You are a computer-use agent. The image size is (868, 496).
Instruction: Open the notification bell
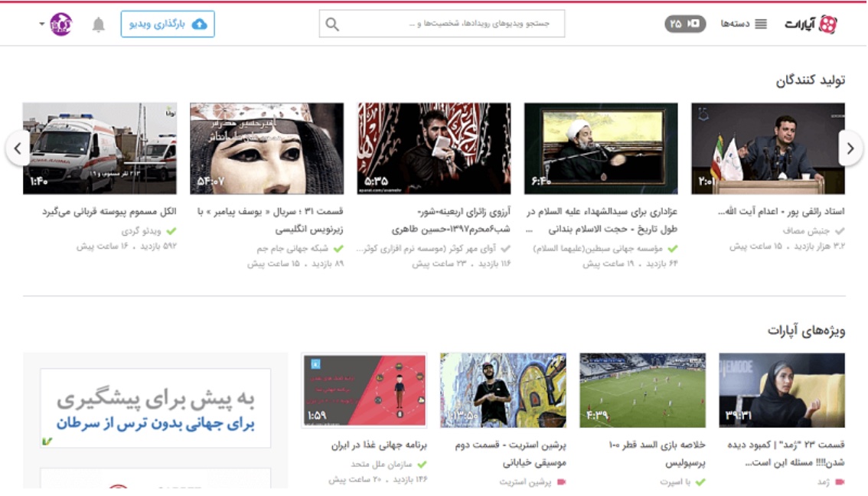pyautogui.click(x=100, y=23)
